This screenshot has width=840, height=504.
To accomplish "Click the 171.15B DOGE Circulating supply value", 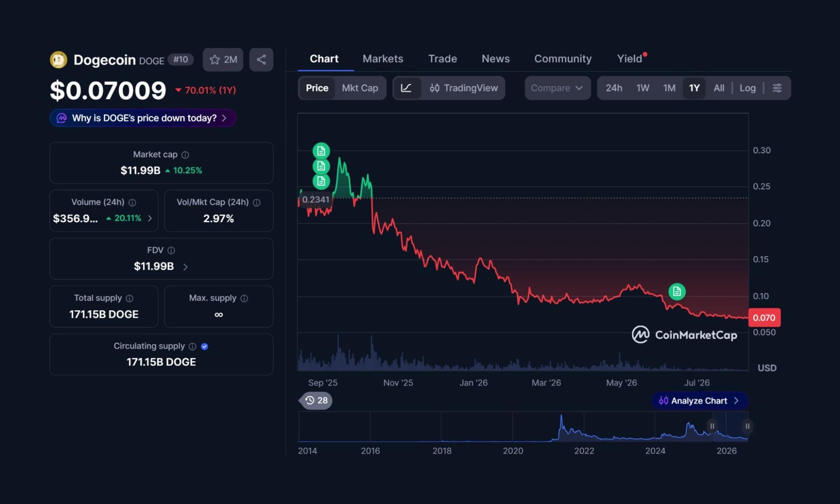I will point(161,362).
